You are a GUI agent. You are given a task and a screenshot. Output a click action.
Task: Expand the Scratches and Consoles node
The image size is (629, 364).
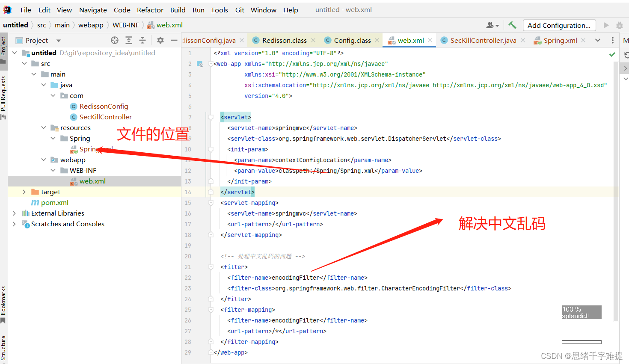[14, 224]
